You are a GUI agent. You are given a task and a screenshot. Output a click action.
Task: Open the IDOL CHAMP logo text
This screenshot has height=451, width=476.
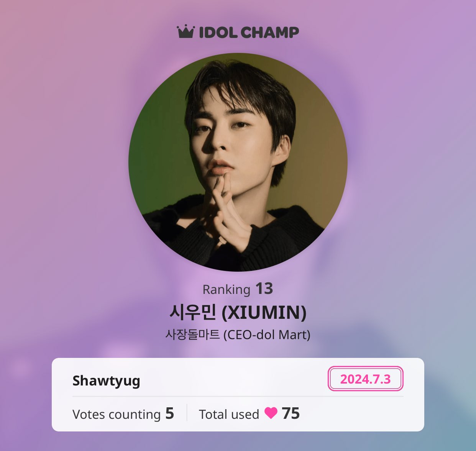click(249, 33)
